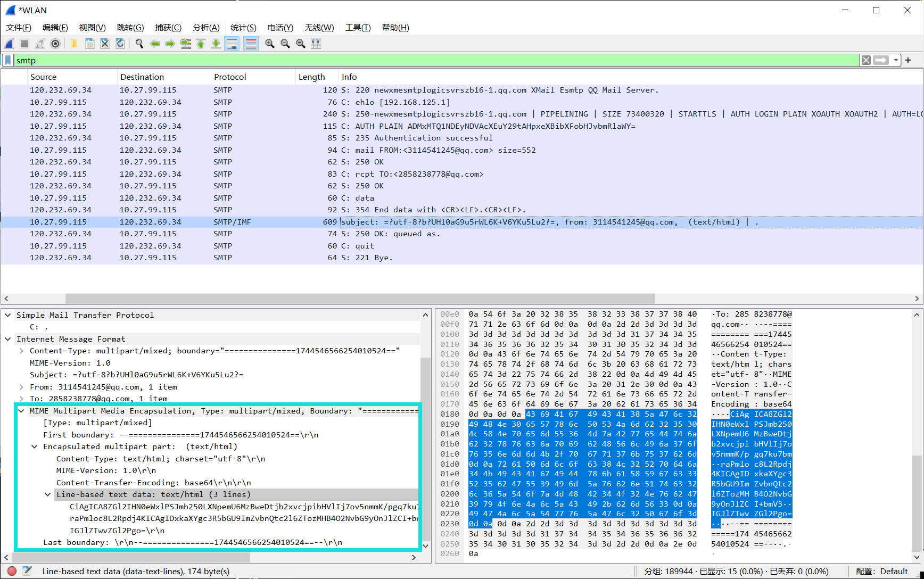
Task: Click the expert info red circle indicator
Action: pos(12,571)
